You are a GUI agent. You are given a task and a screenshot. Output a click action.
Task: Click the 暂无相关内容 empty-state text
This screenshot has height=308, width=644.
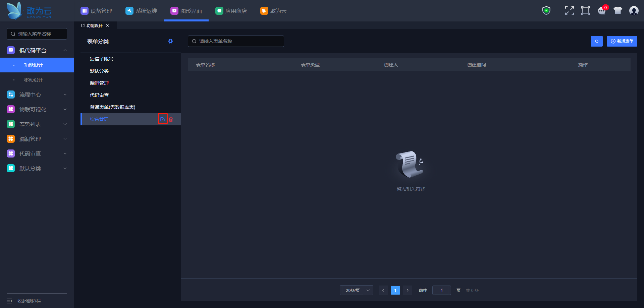coord(411,189)
